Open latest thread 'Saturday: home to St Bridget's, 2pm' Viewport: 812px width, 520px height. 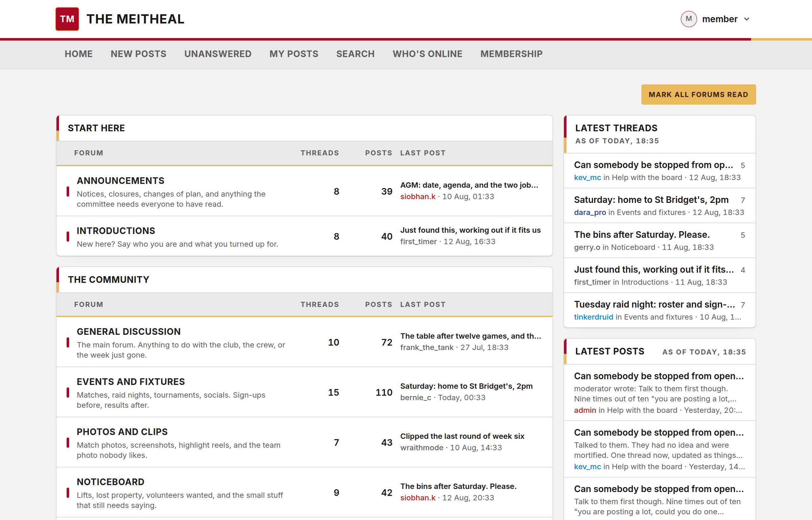651,199
